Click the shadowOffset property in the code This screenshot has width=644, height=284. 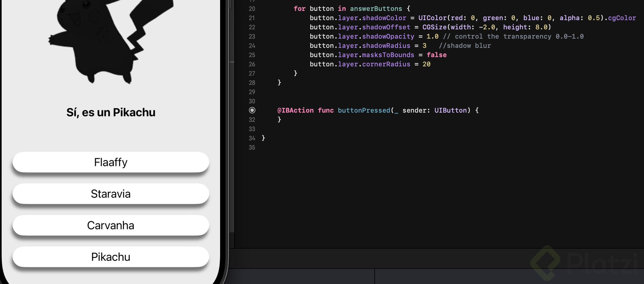[386, 27]
